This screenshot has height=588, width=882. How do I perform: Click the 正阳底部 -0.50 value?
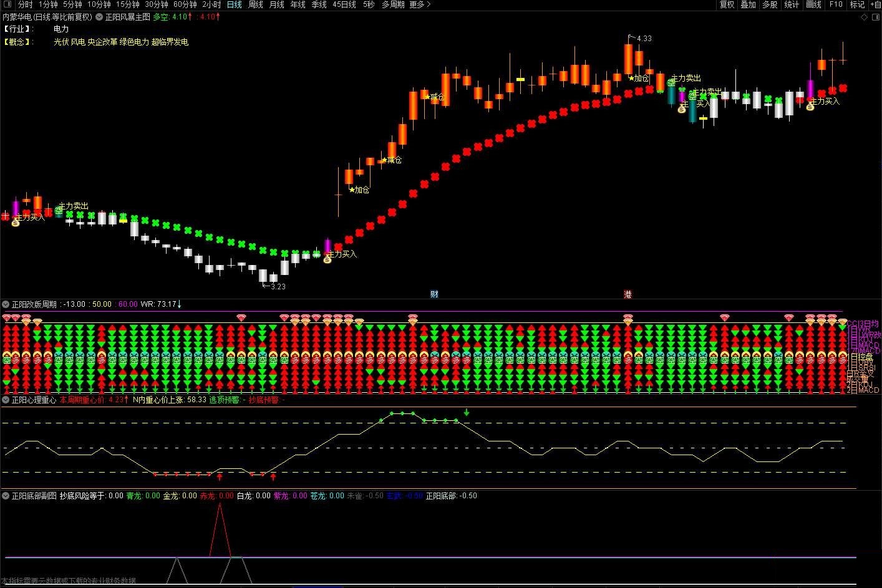(452, 496)
